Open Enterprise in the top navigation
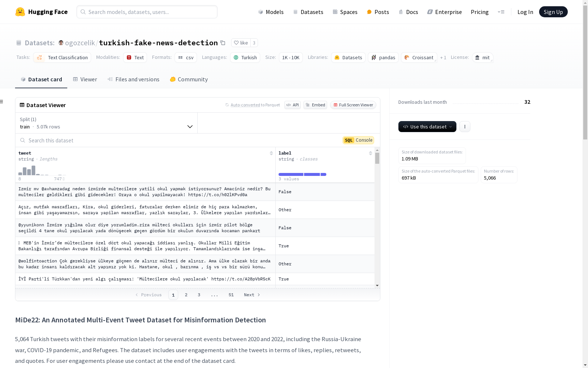This screenshot has height=368, width=588. (x=445, y=12)
